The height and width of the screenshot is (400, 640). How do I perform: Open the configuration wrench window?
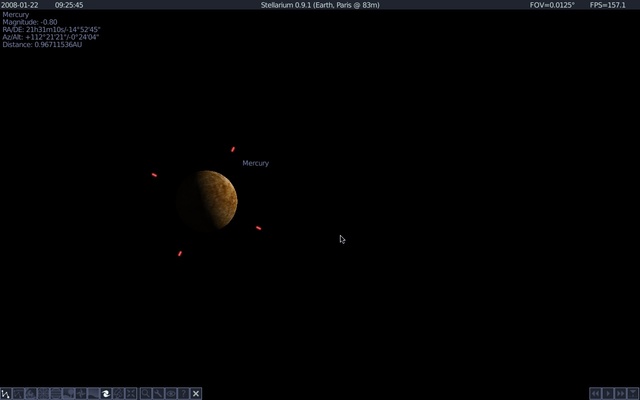[158, 393]
